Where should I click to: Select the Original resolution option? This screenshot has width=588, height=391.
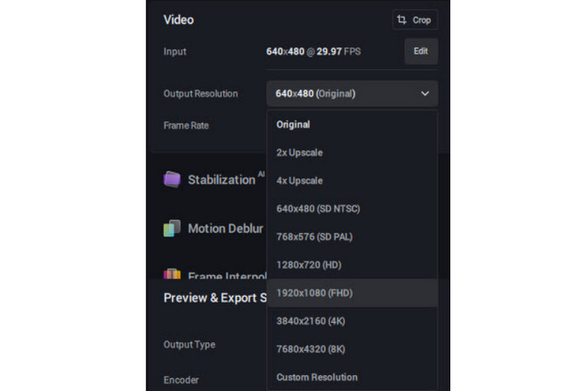[352, 124]
